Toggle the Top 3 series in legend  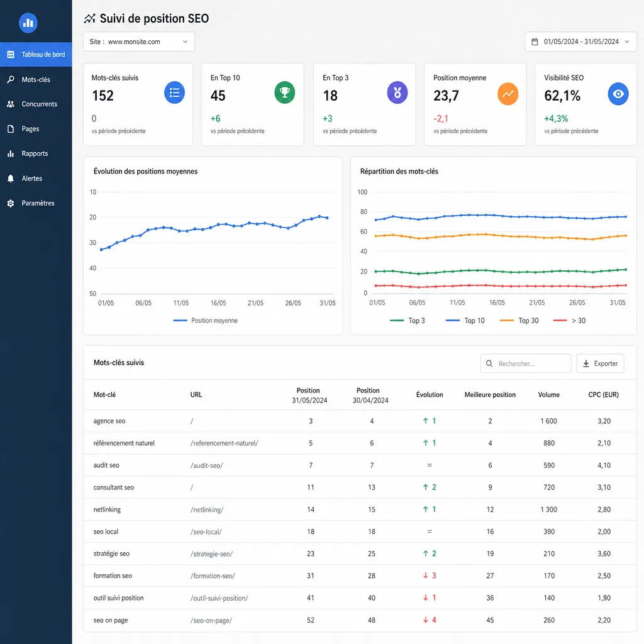tap(407, 320)
